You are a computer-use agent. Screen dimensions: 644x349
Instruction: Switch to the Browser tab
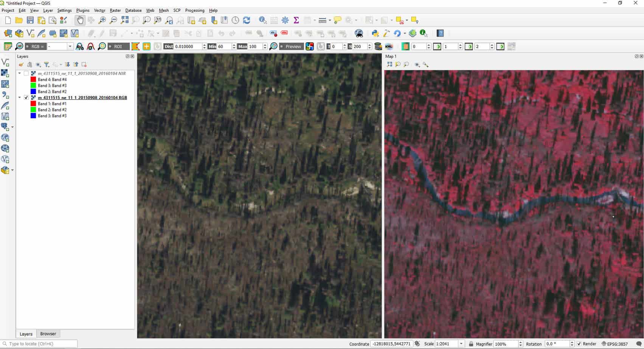48,334
